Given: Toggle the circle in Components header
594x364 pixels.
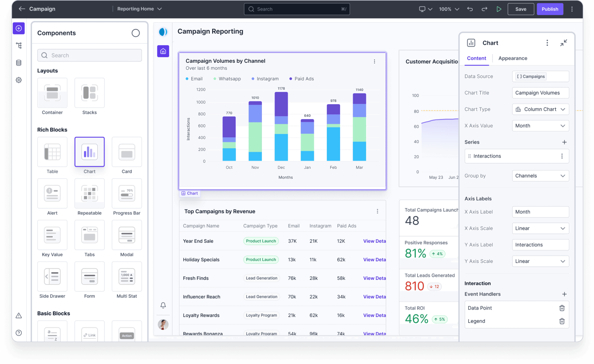Looking at the screenshot, I should pyautogui.click(x=136, y=33).
